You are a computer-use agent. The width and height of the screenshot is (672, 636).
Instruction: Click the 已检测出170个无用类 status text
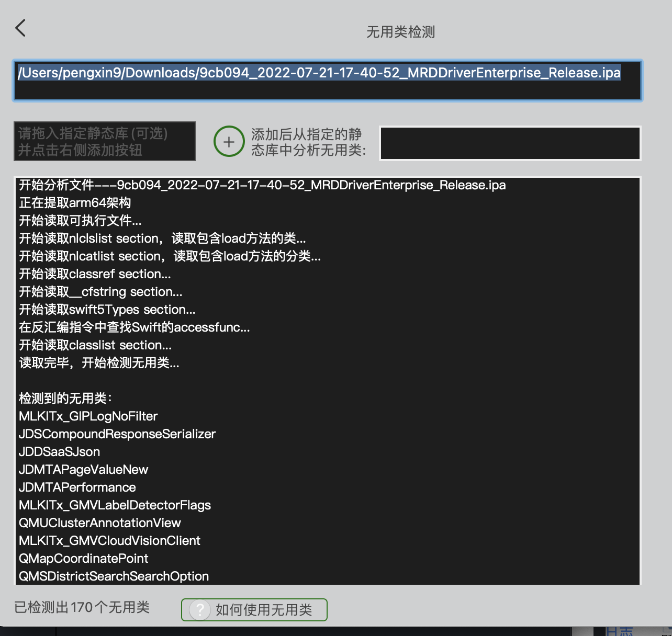[82, 607]
